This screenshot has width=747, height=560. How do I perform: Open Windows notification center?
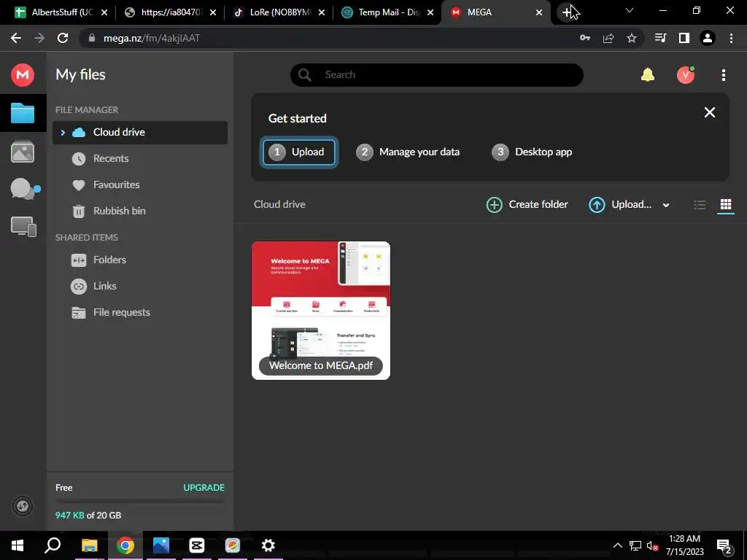point(724,545)
